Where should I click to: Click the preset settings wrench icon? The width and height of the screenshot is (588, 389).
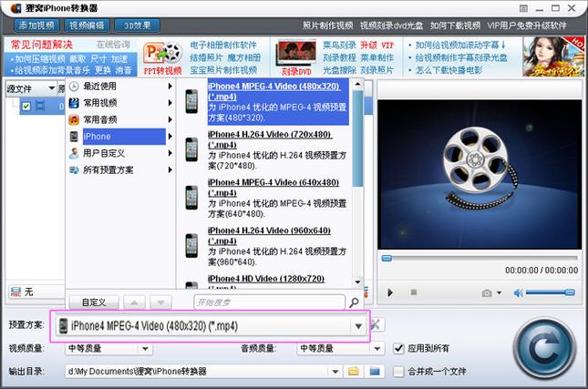[377, 325]
